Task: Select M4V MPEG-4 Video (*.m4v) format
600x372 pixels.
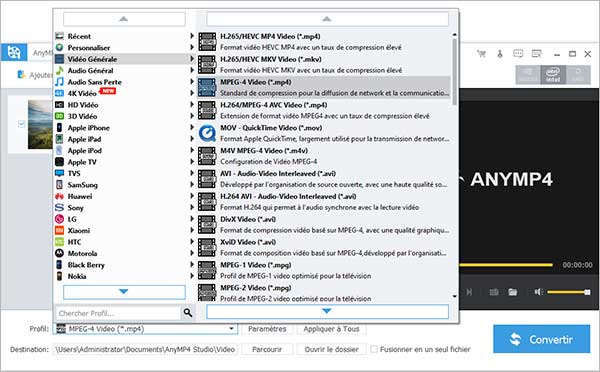Action: (324, 156)
